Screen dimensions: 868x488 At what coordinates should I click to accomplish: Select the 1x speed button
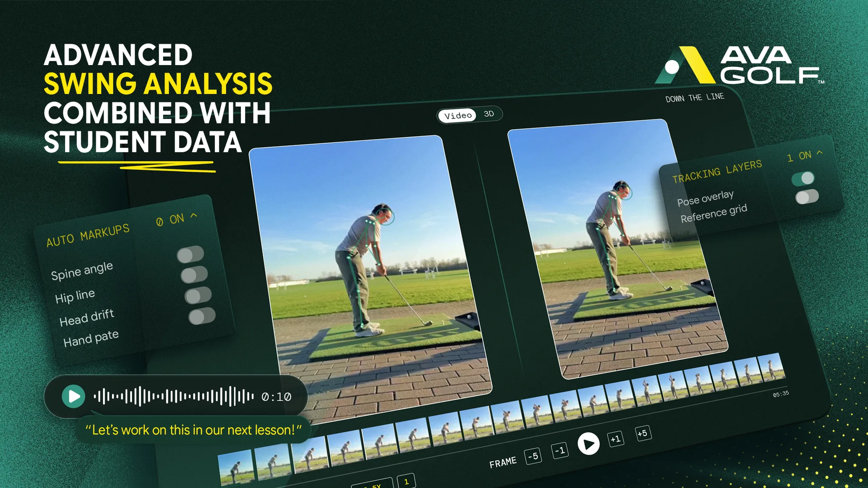(406, 481)
